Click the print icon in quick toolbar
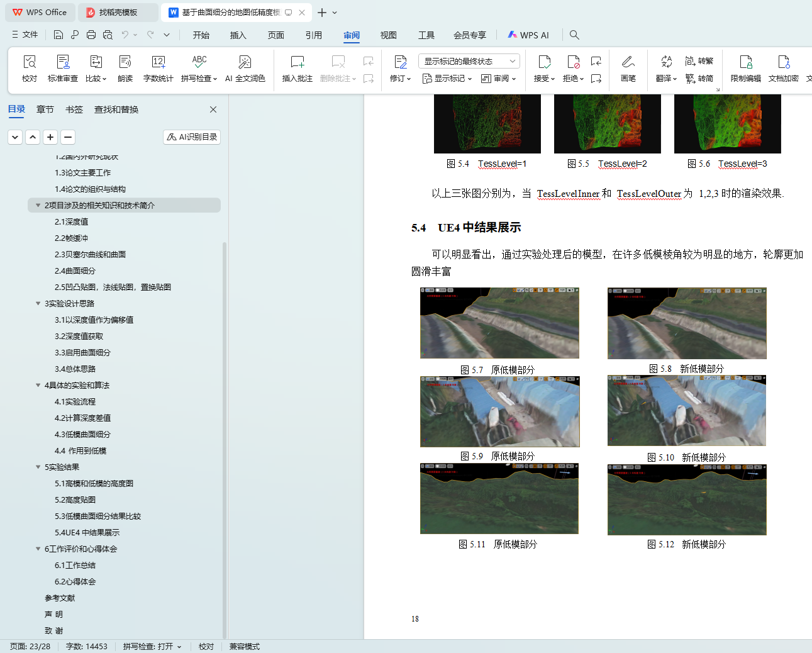Image resolution: width=812 pixels, height=653 pixels. 91,35
